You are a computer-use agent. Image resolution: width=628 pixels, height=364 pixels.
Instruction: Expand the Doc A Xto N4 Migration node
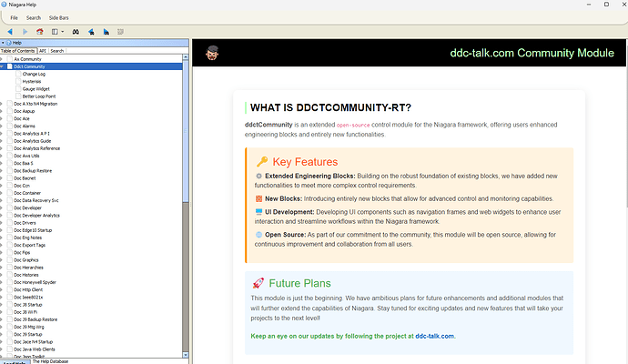[2, 104]
